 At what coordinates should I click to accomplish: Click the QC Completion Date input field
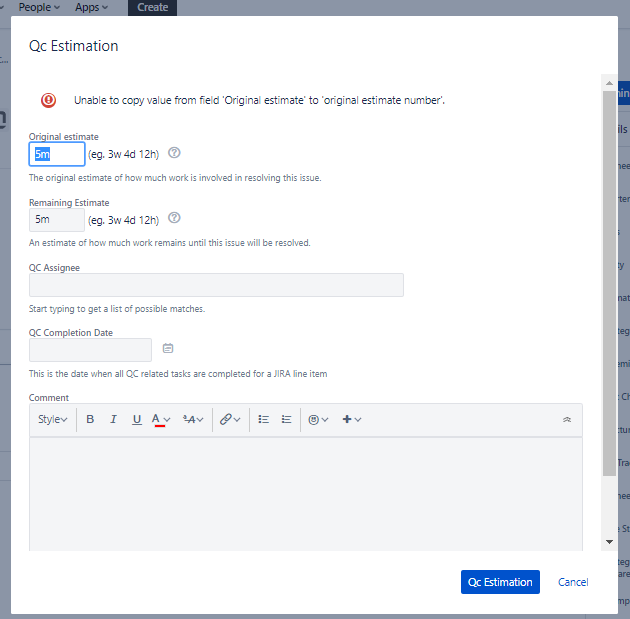pos(90,350)
